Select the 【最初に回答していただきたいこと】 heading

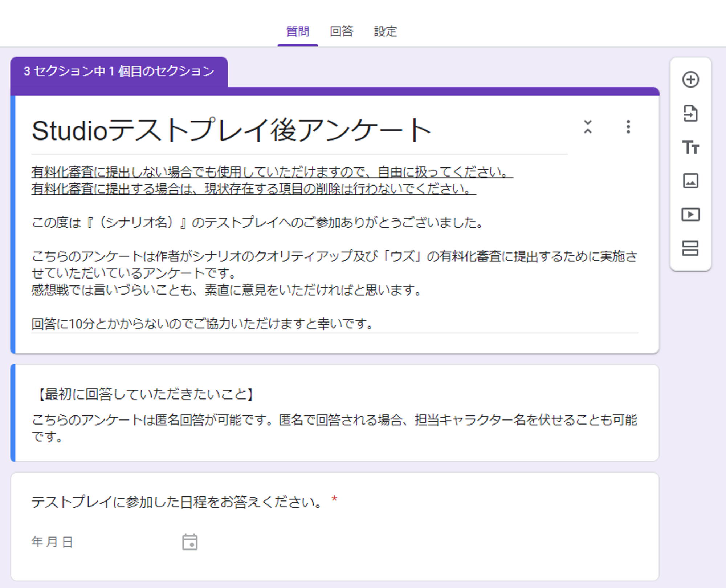[x=145, y=394]
